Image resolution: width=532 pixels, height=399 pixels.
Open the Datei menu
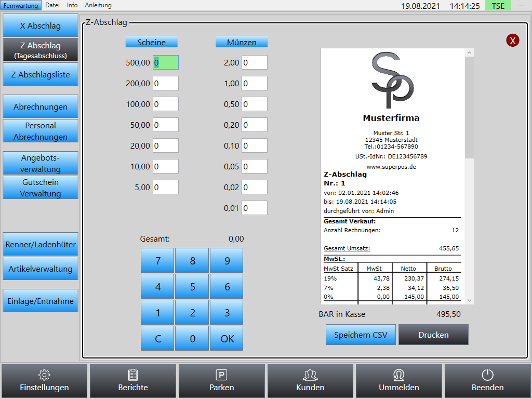pyautogui.click(x=52, y=5)
